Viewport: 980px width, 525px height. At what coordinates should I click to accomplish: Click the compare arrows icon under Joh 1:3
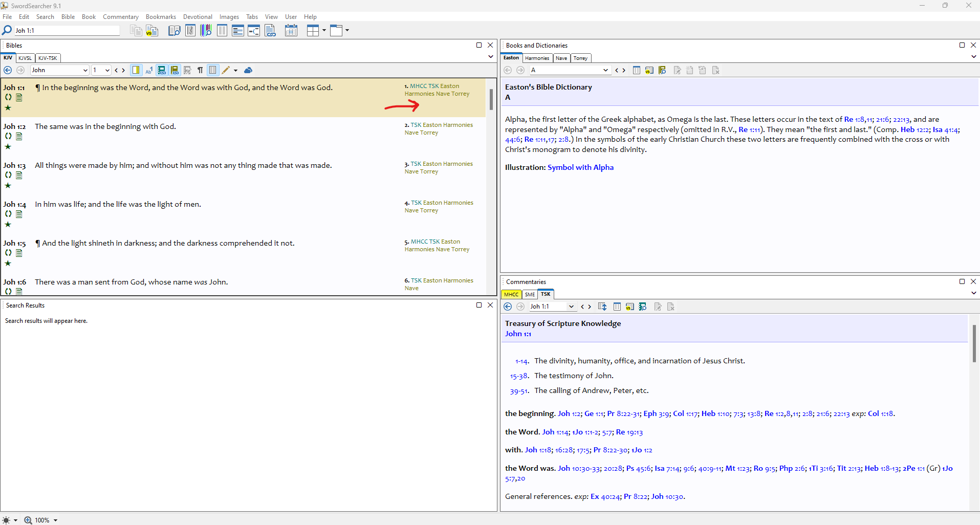coord(8,174)
